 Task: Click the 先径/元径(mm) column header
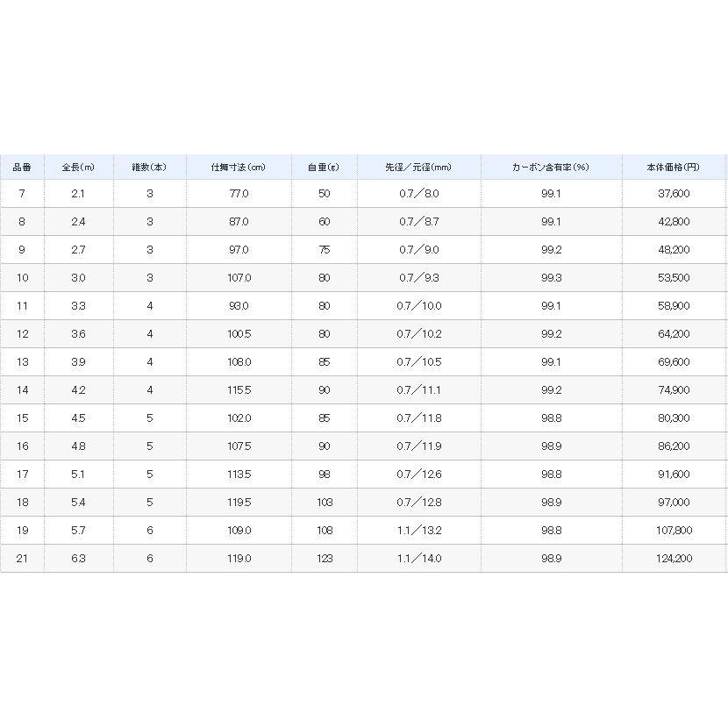coord(418,167)
